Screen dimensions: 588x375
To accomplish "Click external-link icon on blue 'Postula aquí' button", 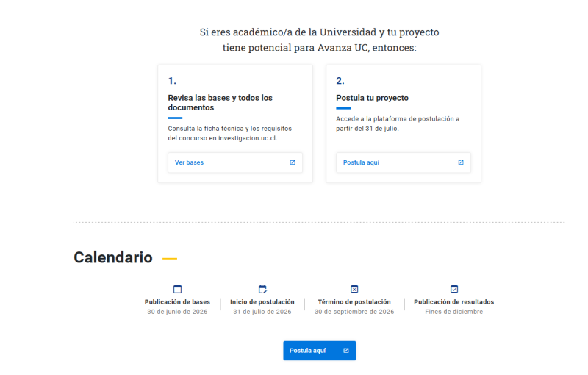I will [346, 351].
